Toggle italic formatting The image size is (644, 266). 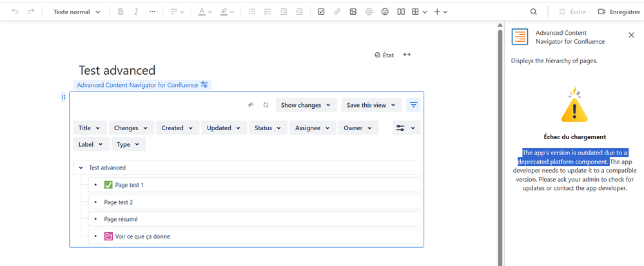[136, 12]
